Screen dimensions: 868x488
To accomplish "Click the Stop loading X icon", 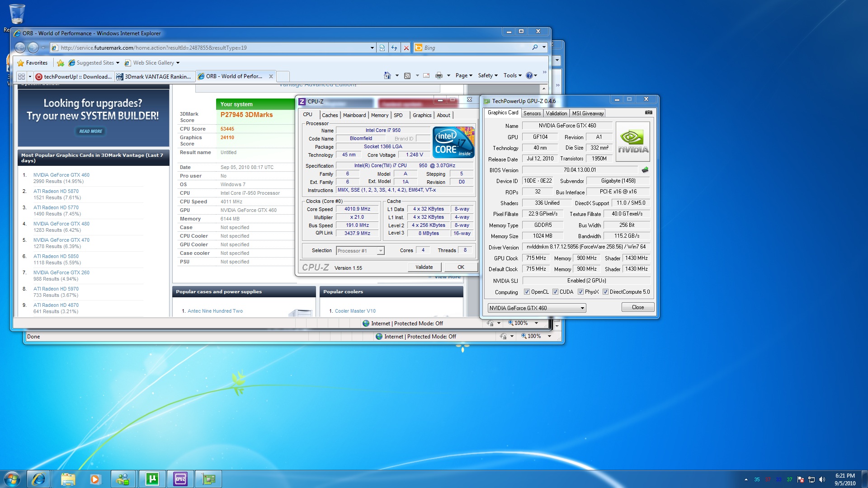I will click(x=406, y=48).
